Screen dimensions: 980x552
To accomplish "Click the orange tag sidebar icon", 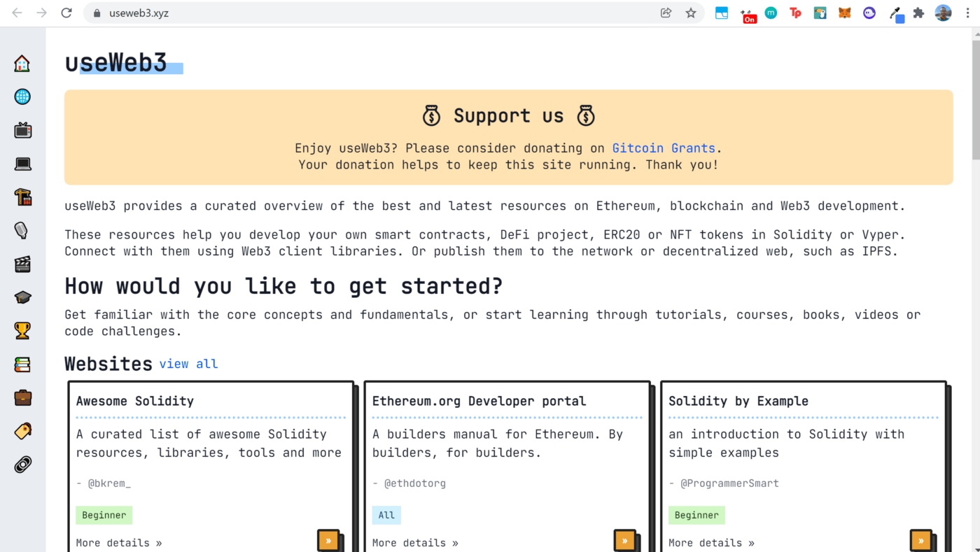I will (22, 432).
